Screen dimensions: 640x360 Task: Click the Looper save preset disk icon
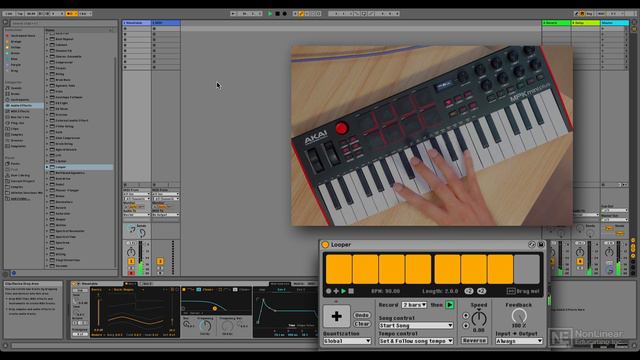[x=540, y=244]
